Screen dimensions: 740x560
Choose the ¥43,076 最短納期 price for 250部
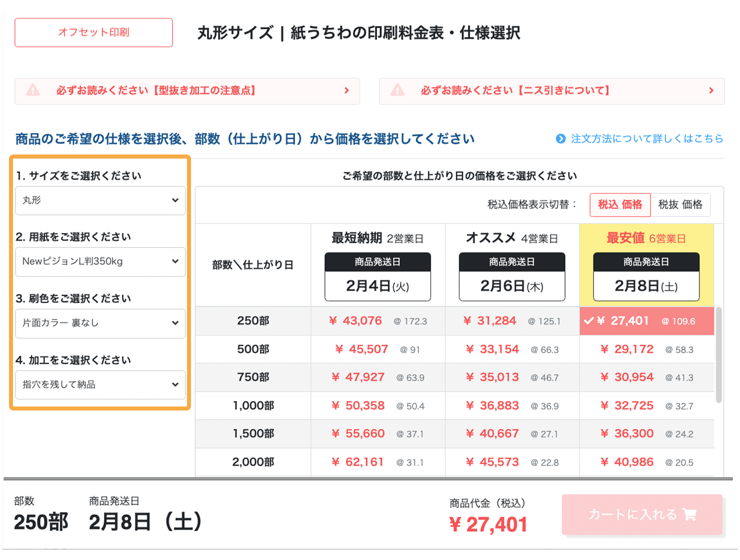tap(356, 320)
